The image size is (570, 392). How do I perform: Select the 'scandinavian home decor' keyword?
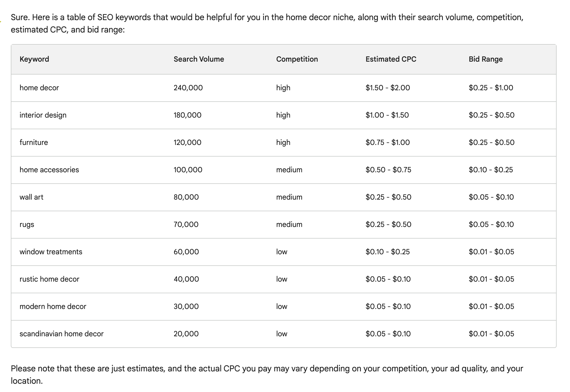pyautogui.click(x=61, y=334)
